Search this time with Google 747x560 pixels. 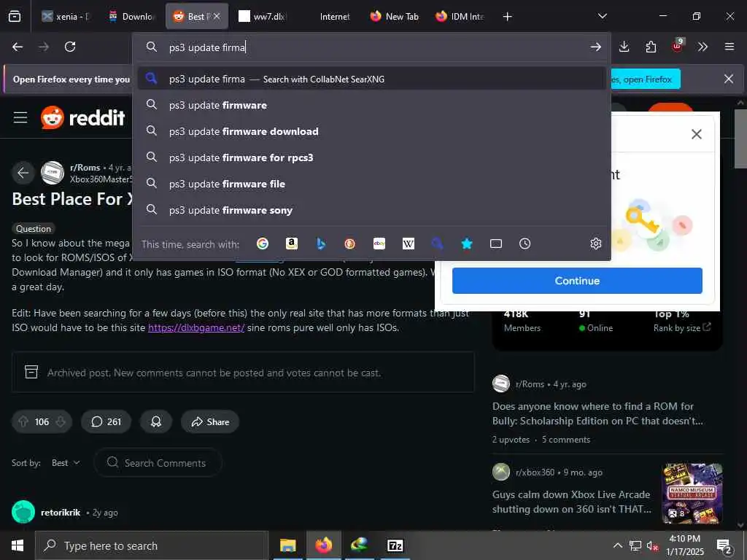coord(263,244)
